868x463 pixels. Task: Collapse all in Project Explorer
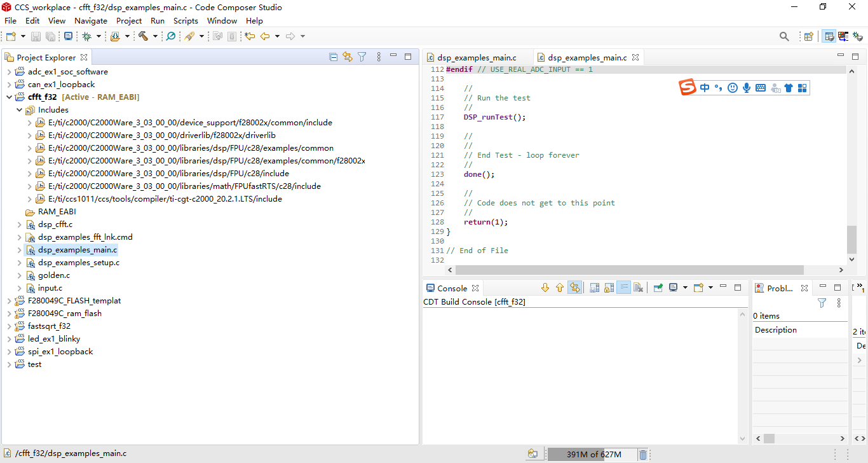334,57
